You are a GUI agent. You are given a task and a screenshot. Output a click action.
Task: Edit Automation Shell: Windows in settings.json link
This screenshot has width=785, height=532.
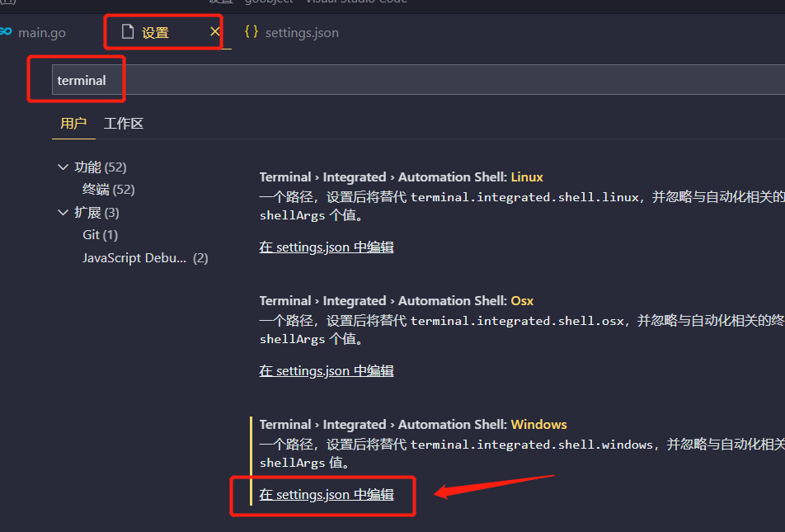(x=327, y=494)
